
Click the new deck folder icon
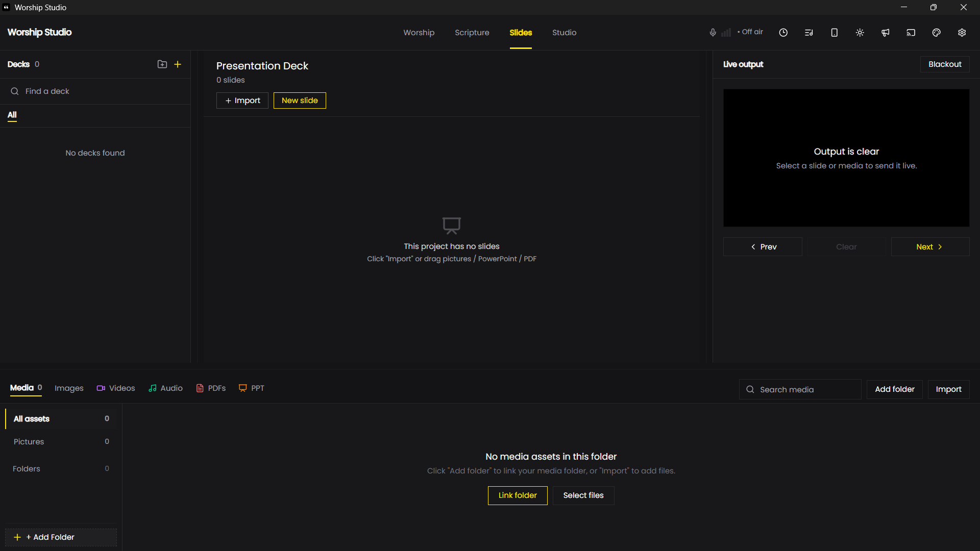click(162, 64)
